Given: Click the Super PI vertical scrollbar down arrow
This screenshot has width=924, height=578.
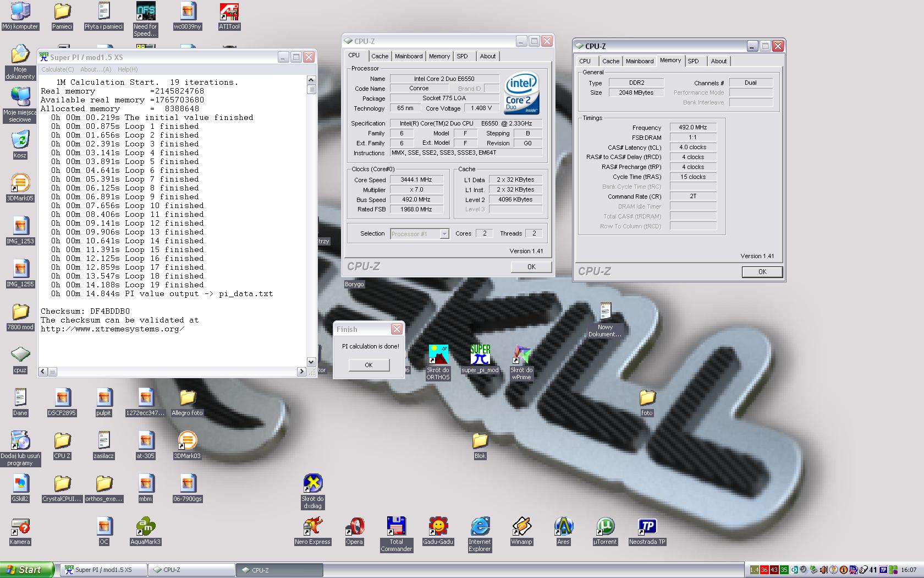Looking at the screenshot, I should (x=311, y=362).
